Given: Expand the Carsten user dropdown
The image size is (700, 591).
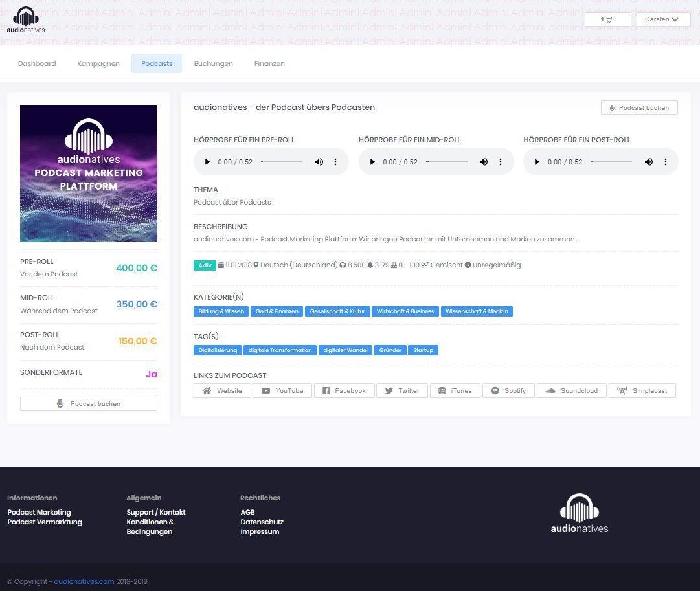Looking at the screenshot, I should point(663,19).
